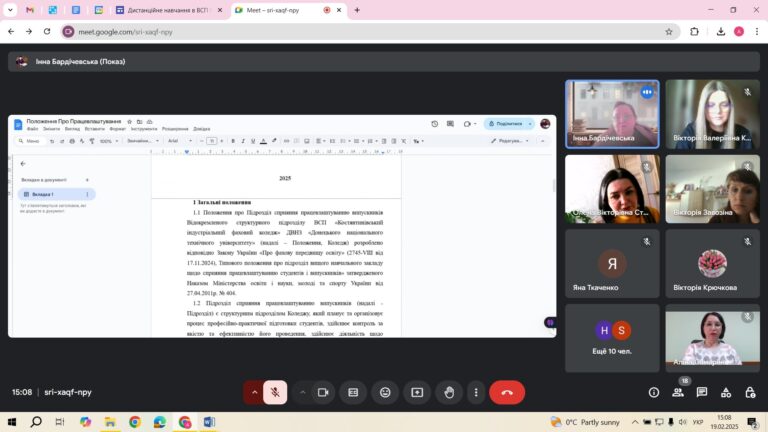Viewport: 768px width, 432px height.
Task: Open the Довідка menu in shared doc
Action: pyautogui.click(x=201, y=129)
